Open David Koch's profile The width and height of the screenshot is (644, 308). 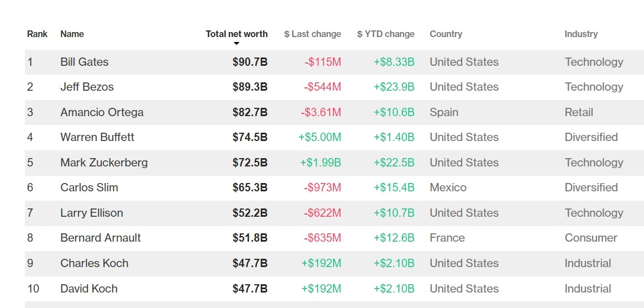point(89,289)
